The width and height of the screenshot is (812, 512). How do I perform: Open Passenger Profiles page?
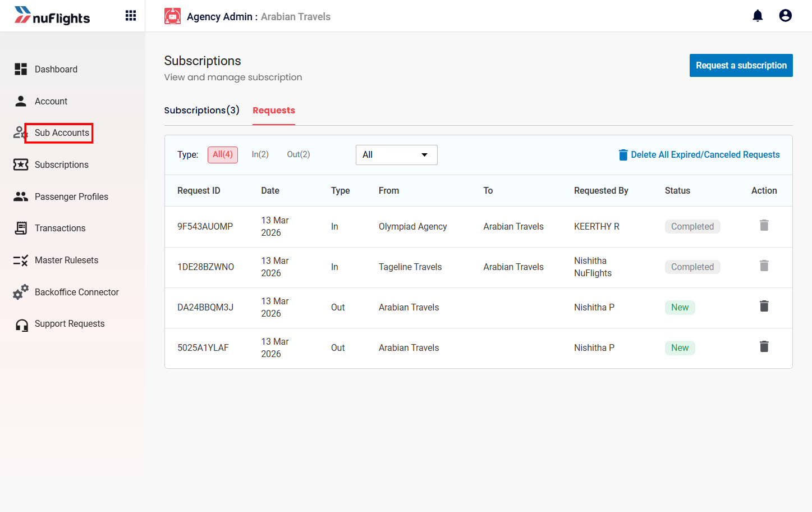click(x=71, y=196)
